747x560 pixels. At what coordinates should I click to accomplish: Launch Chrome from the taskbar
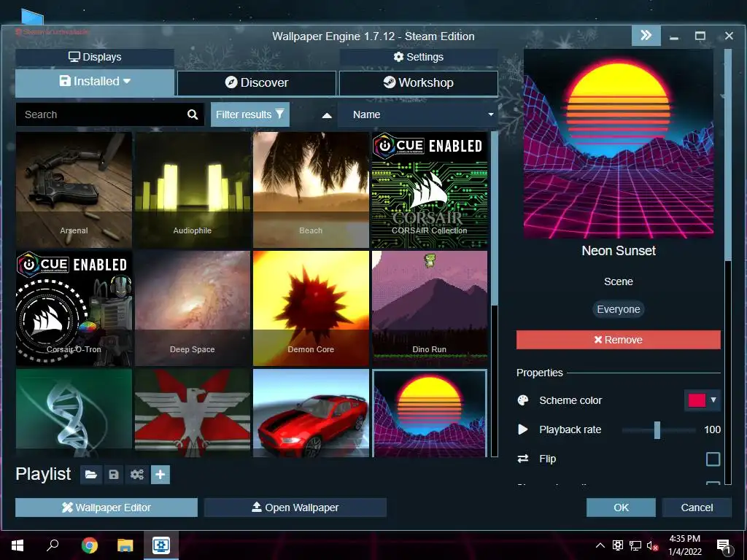coord(89,545)
